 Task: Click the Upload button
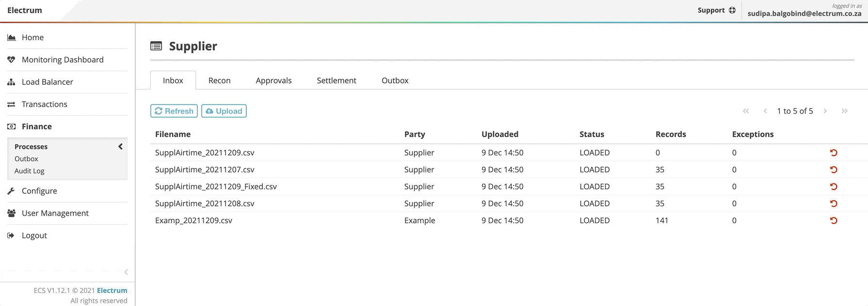(224, 111)
